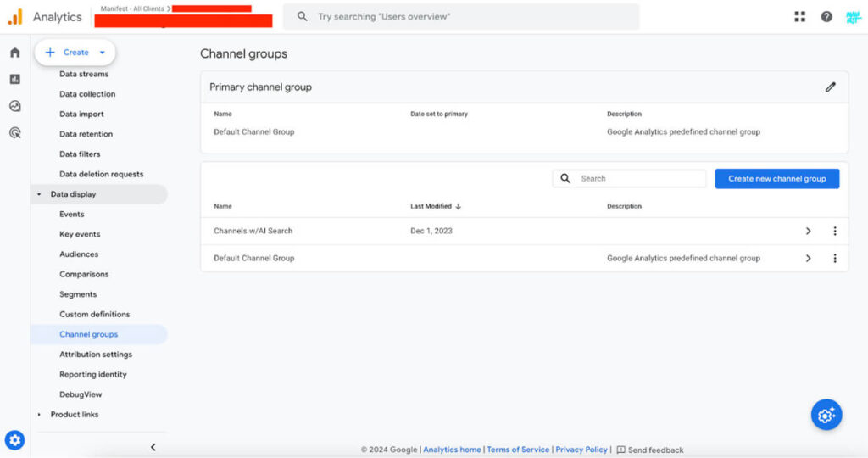Focus the top 'Try searching' search bar
This screenshot has height=458, width=868.
(x=460, y=17)
